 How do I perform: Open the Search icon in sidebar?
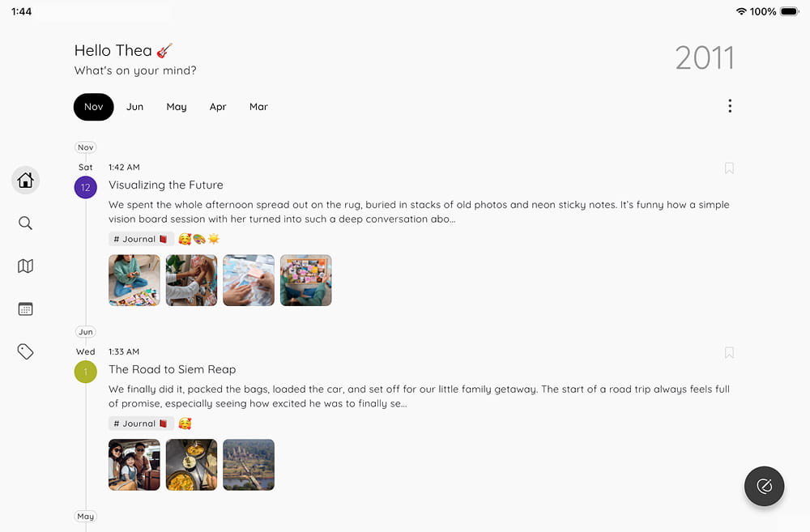[x=25, y=223]
